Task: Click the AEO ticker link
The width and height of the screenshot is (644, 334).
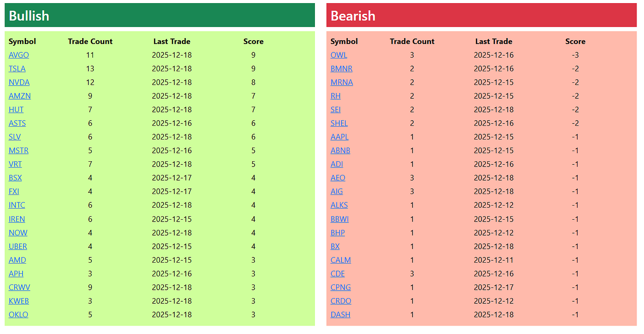Action: 338,178
